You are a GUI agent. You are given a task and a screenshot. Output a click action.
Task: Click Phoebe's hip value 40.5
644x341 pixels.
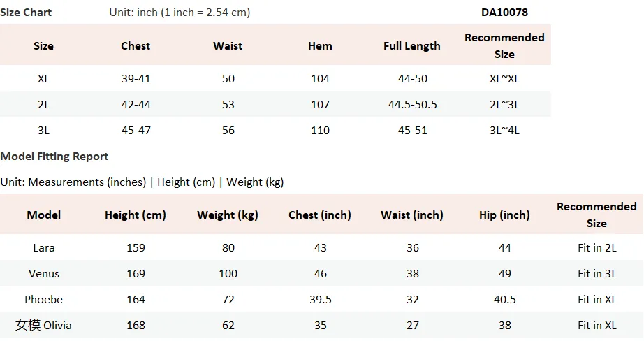point(504,300)
